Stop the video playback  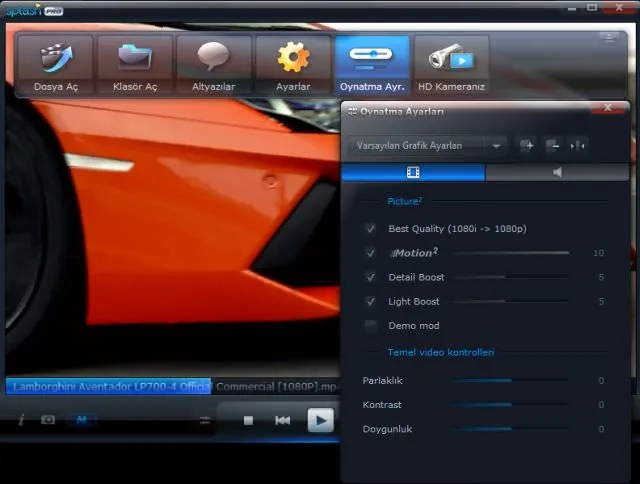coord(248,420)
